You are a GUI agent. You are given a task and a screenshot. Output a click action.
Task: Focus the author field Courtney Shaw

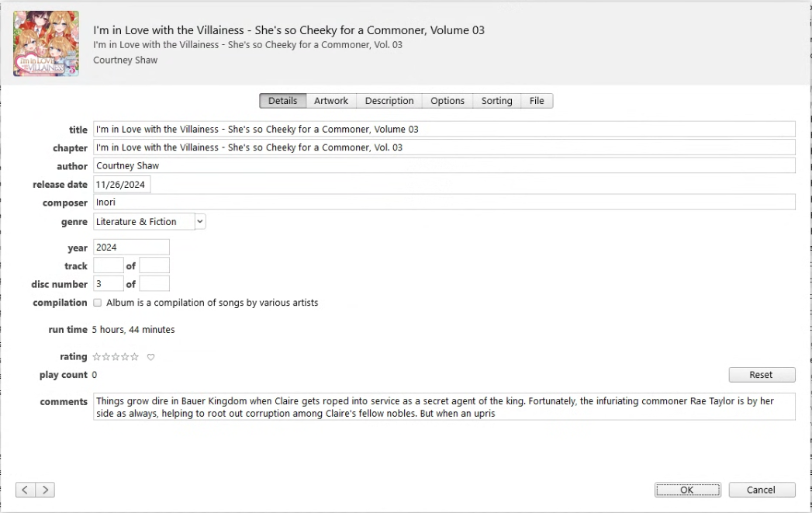point(444,166)
